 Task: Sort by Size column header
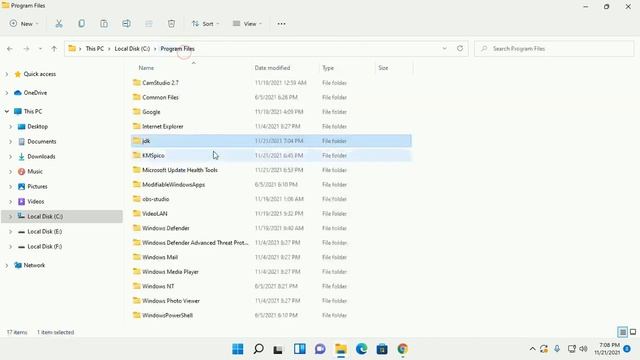pyautogui.click(x=383, y=68)
